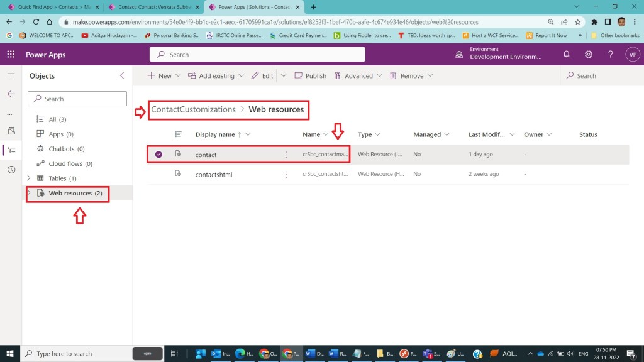Image resolution: width=644 pixels, height=362 pixels.
Task: Open more options for contact row
Action: [x=286, y=155]
